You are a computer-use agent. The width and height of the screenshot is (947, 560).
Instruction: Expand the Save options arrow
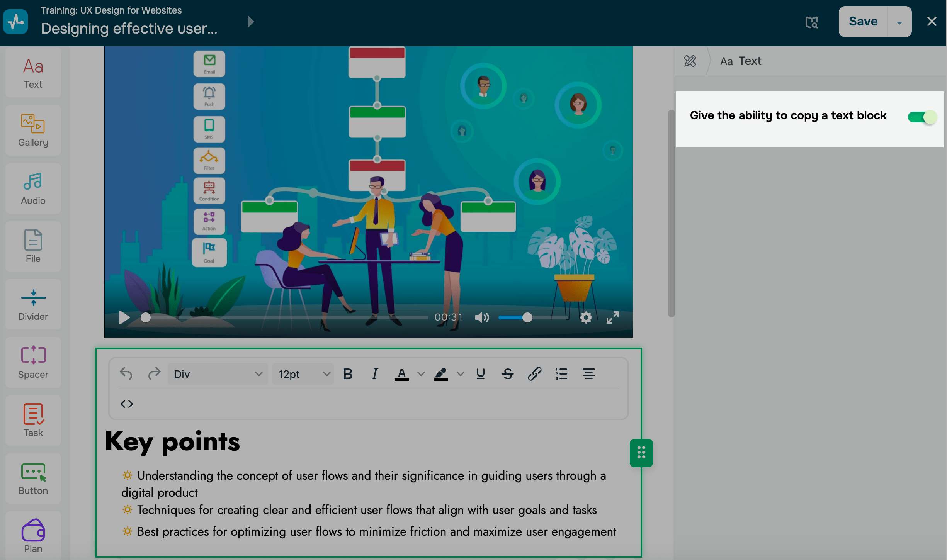(899, 22)
